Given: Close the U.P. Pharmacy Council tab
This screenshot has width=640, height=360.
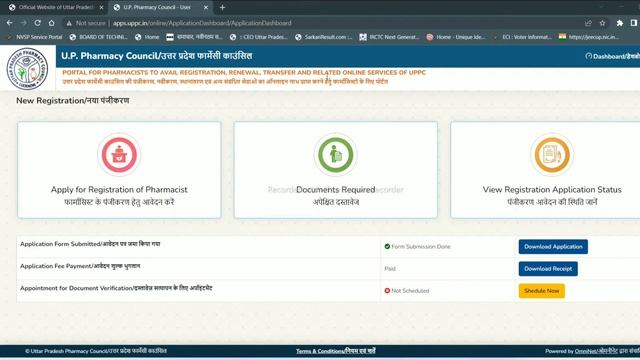Looking at the screenshot, I should pos(206,7).
